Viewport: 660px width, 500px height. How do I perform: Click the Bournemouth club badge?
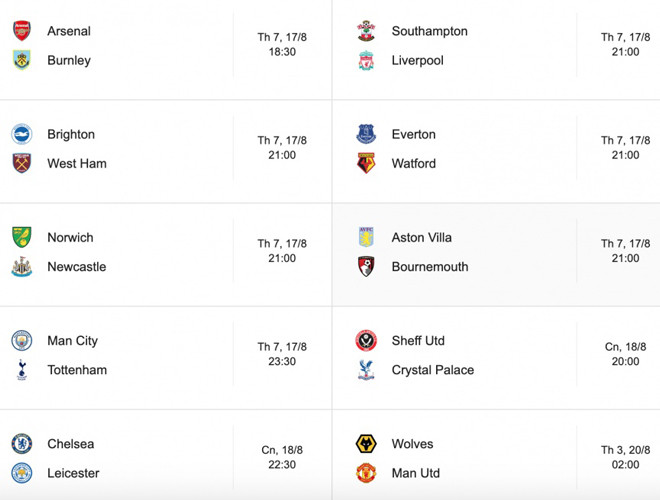click(x=367, y=267)
